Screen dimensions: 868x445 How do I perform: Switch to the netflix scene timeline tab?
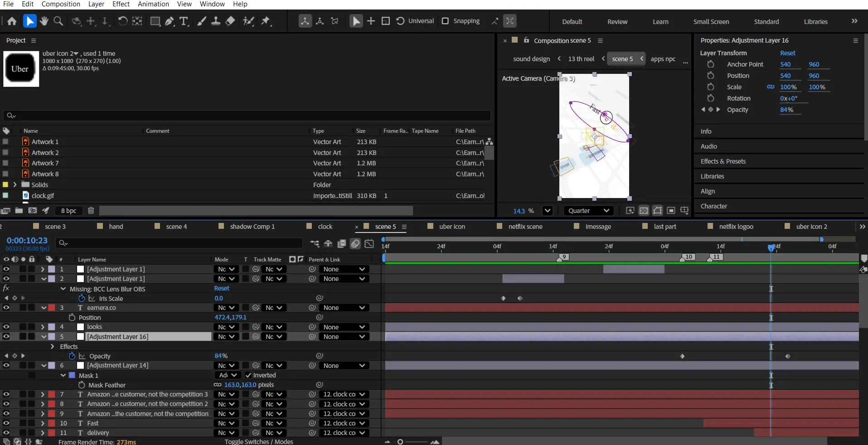click(525, 227)
